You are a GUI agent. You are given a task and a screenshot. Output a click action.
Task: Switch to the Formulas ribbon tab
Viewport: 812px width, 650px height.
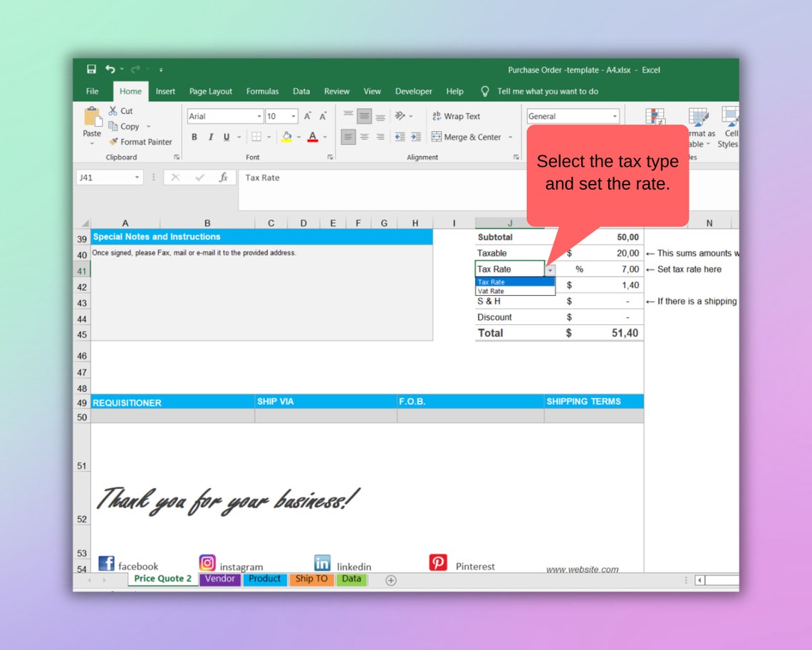pyautogui.click(x=262, y=91)
